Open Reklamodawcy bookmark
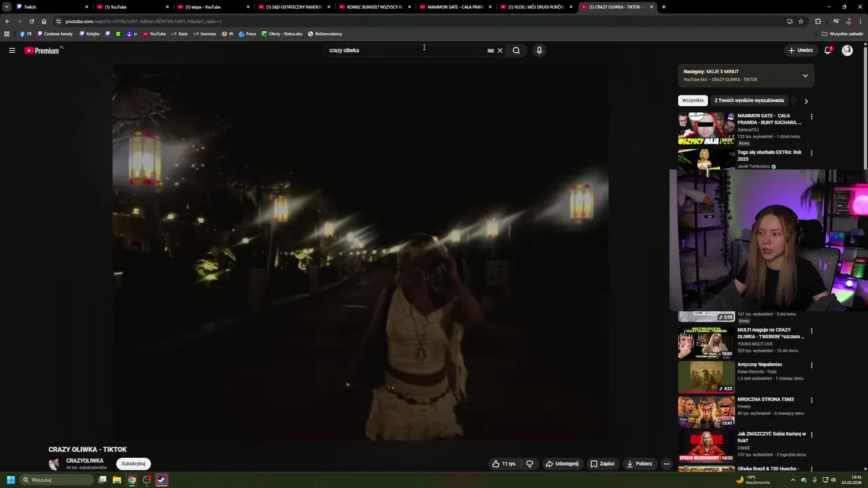The image size is (868, 488). (325, 34)
